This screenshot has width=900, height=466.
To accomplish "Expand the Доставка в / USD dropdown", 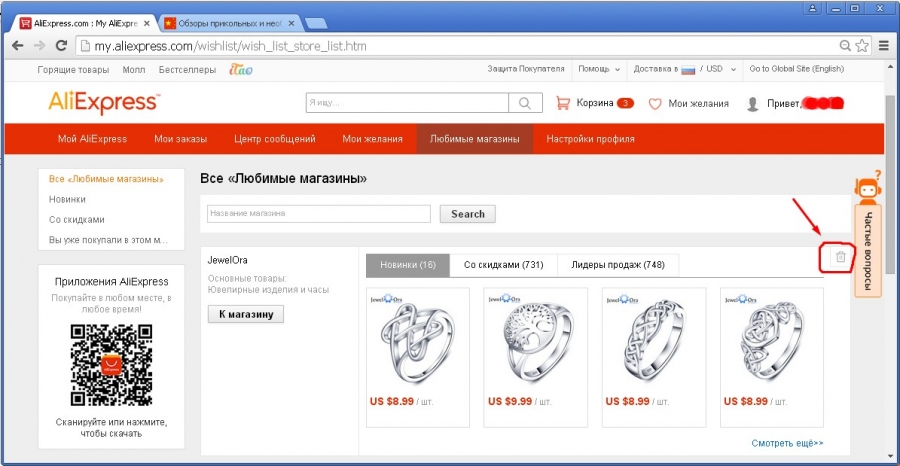I will [684, 69].
